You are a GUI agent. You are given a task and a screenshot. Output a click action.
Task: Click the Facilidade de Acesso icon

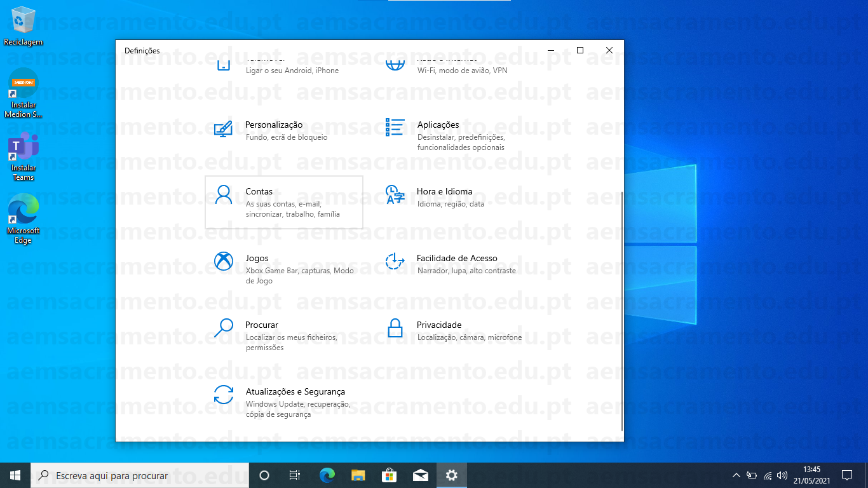point(395,261)
